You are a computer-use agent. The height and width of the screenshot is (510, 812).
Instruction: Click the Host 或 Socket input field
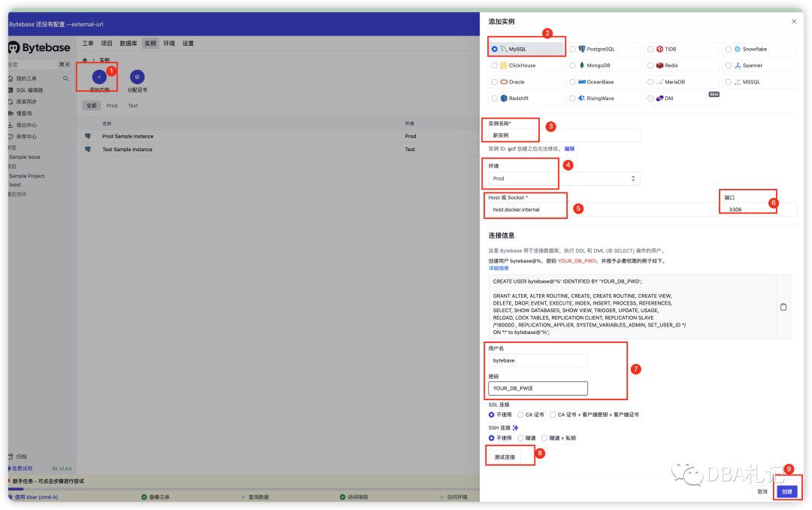601,209
